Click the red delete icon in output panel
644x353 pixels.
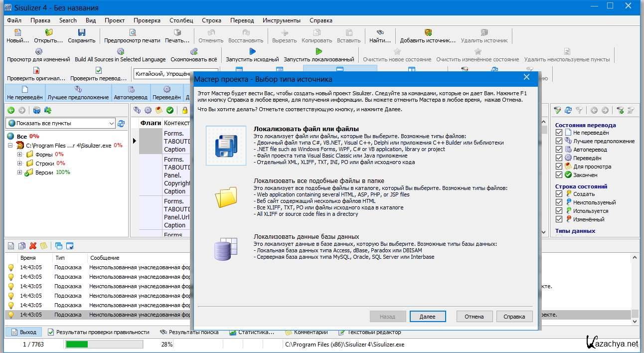coord(33,245)
